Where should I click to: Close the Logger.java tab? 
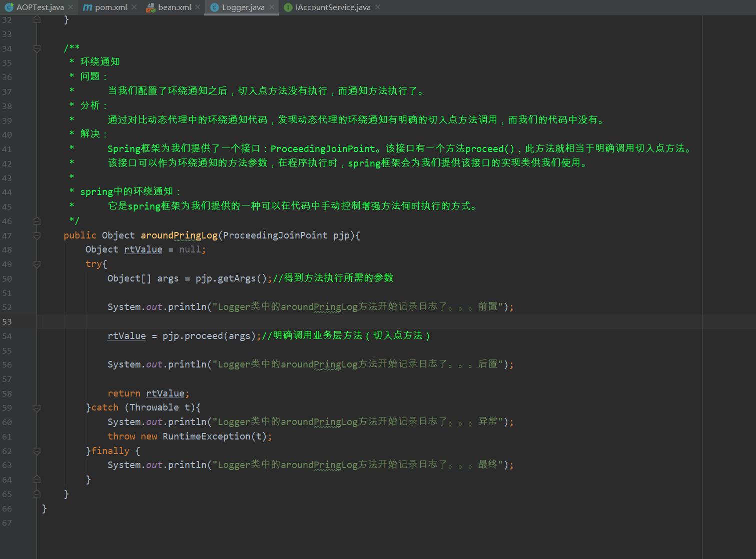coord(272,7)
